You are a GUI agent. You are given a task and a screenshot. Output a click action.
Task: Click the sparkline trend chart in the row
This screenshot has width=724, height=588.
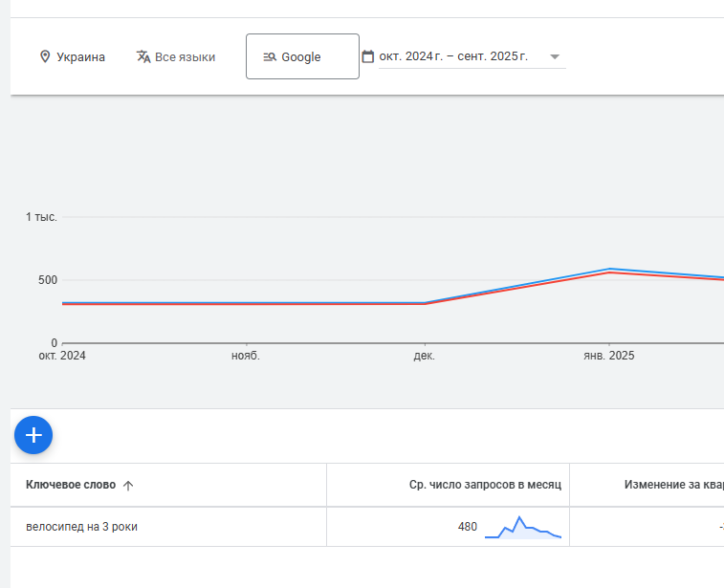pos(522,528)
